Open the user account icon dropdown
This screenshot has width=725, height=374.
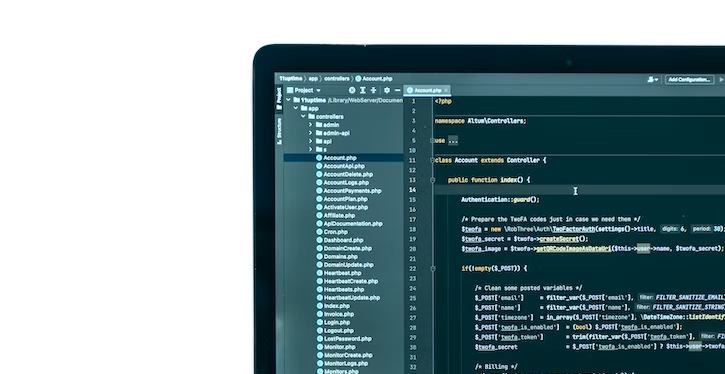coord(652,80)
